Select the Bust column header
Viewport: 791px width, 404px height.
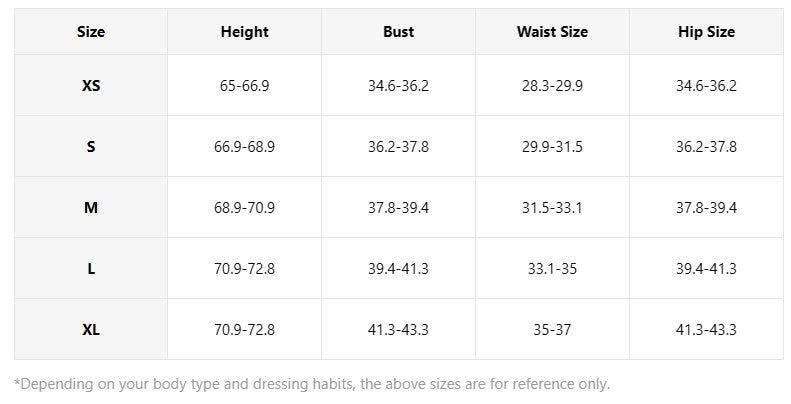tap(399, 32)
